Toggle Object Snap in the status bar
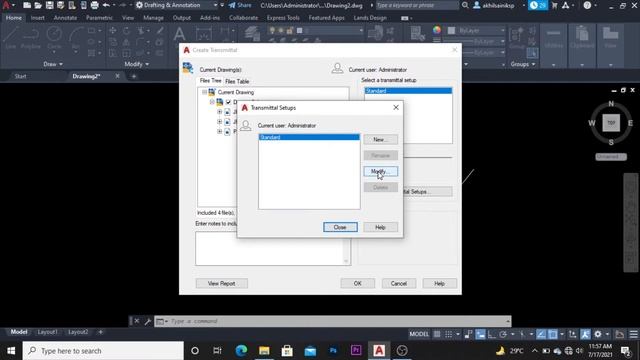Image resolution: width=640 pixels, height=360 pixels. coord(553,334)
